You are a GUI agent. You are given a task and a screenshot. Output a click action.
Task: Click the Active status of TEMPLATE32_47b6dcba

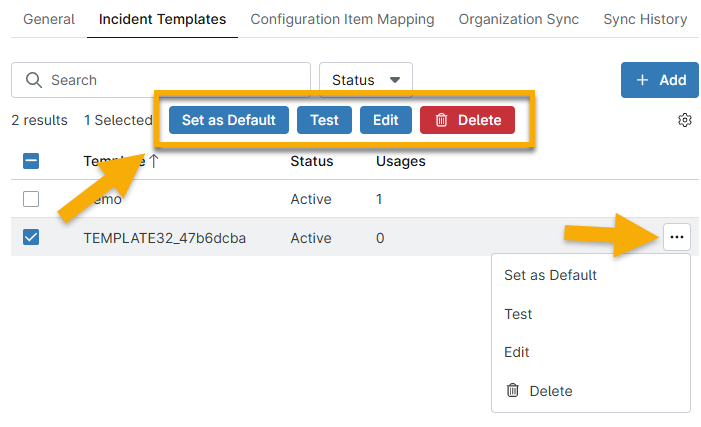[x=311, y=238]
